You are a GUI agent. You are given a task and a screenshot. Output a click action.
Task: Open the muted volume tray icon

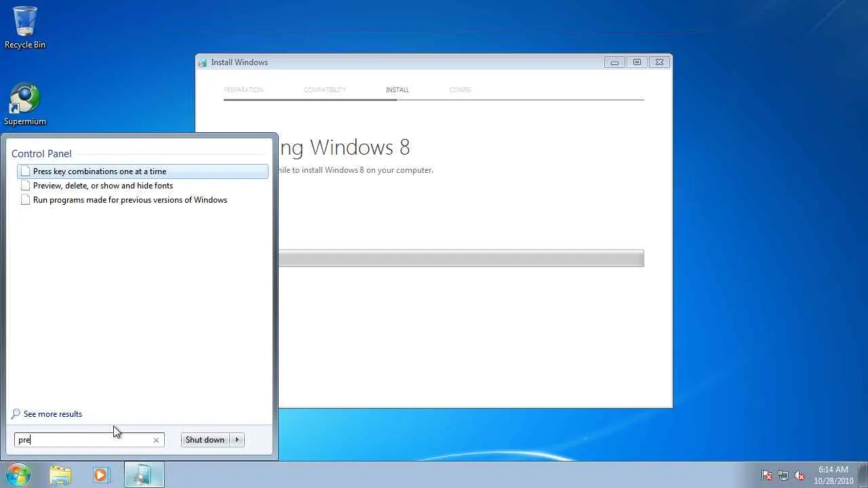[800, 475]
